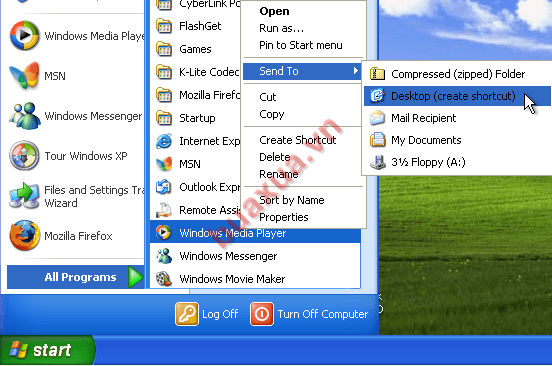Screen dimensions: 552x366
Task: Select 'Desktop (create shortcut)' text
Action: 453,96
